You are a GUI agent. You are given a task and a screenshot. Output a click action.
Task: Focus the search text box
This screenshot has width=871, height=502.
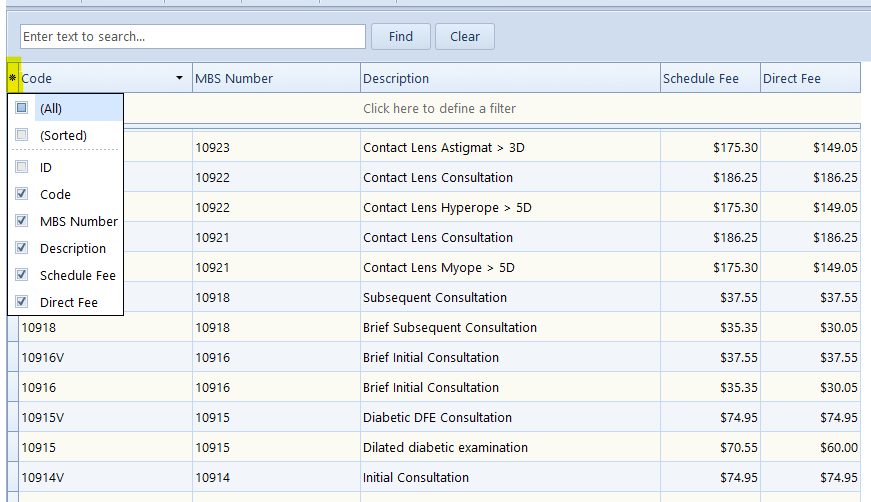point(192,37)
